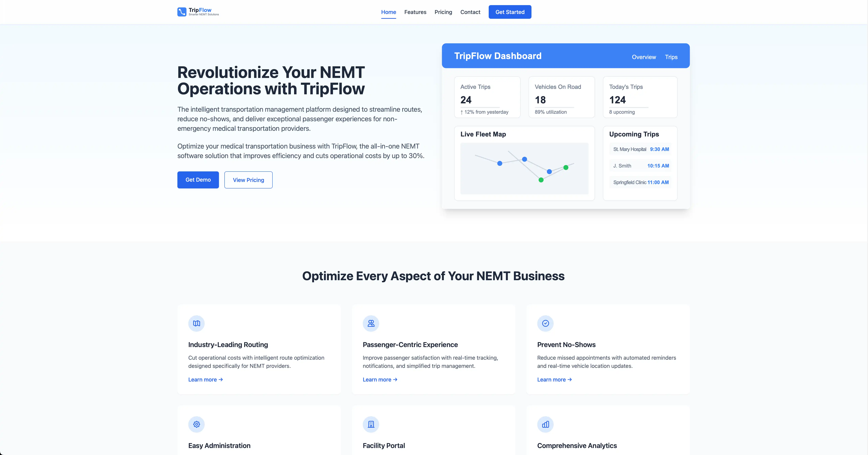The image size is (868, 455).
Task: Switch to the dashboard Overview tab
Action: coord(644,57)
